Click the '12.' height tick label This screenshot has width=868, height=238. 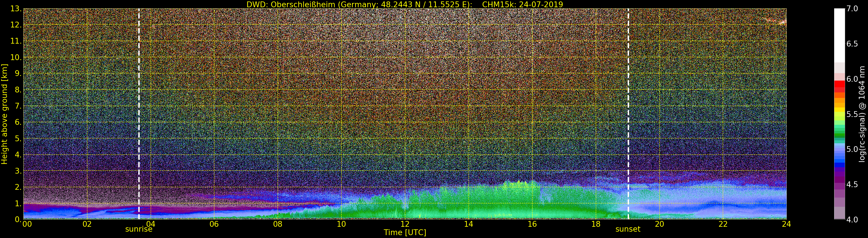pyautogui.click(x=16, y=25)
